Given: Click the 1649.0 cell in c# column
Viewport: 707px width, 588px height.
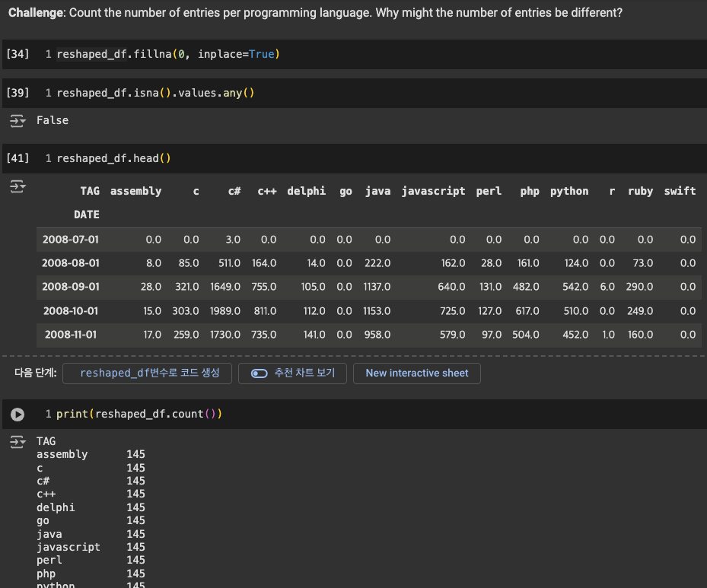Looking at the screenshot, I should click(225, 287).
